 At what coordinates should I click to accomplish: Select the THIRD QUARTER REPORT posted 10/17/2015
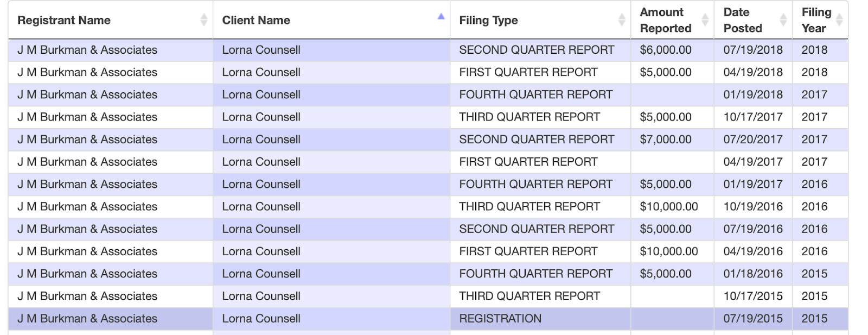click(x=529, y=296)
